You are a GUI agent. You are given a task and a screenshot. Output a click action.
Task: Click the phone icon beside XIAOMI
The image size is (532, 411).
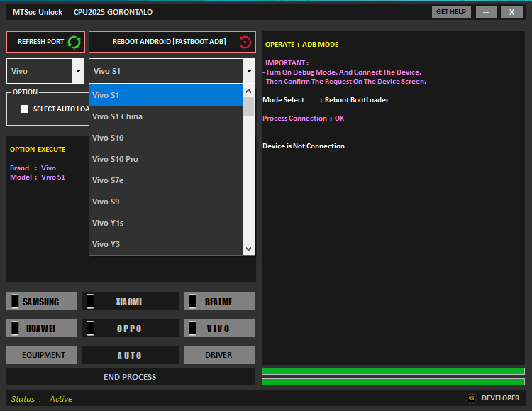click(90, 301)
